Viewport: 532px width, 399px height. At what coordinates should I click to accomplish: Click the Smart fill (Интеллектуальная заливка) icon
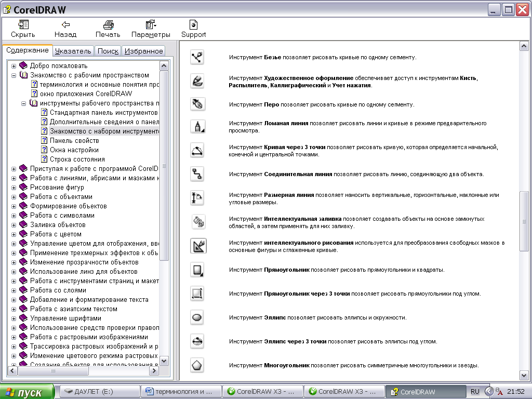coord(198,222)
